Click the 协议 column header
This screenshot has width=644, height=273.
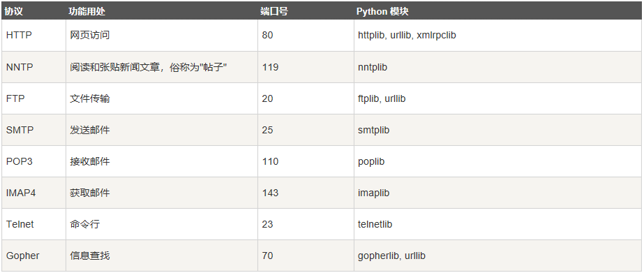pyautogui.click(x=33, y=10)
